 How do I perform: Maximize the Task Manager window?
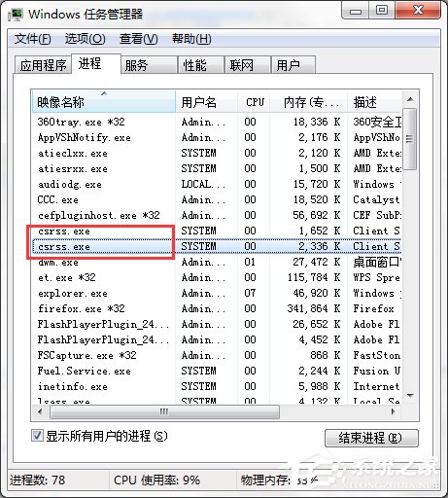coord(382,11)
